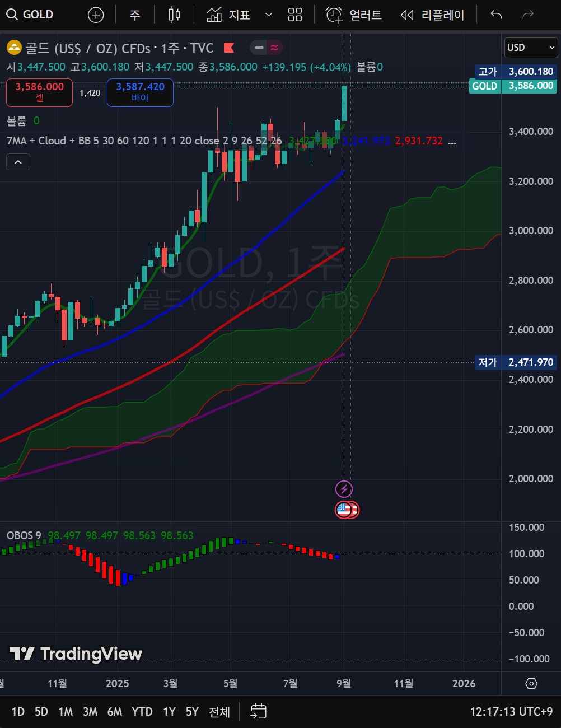Open the candlestick chart type selector
561x728 pixels.
175,15
